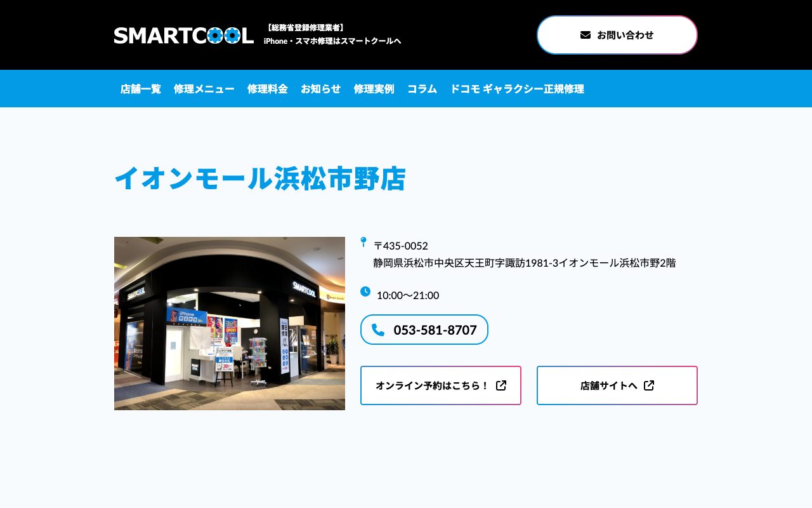Open ドコモ ギャラクシー正規修理 menu link
The width and height of the screenshot is (812, 508).
[517, 89]
